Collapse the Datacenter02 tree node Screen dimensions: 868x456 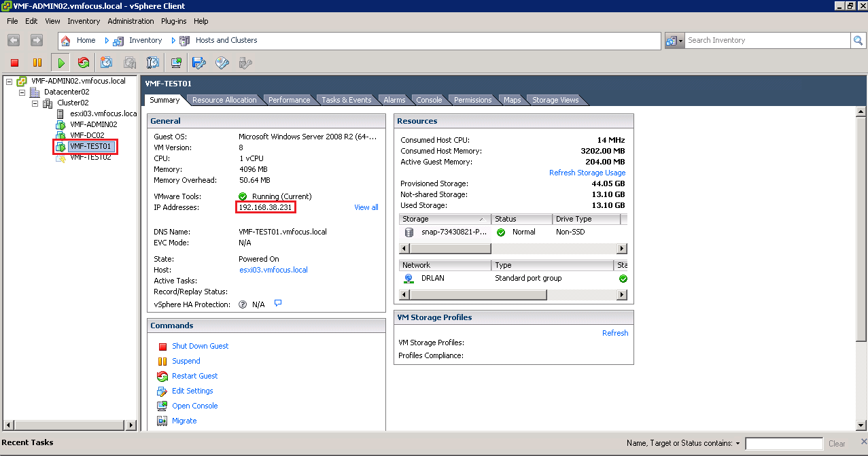point(22,92)
